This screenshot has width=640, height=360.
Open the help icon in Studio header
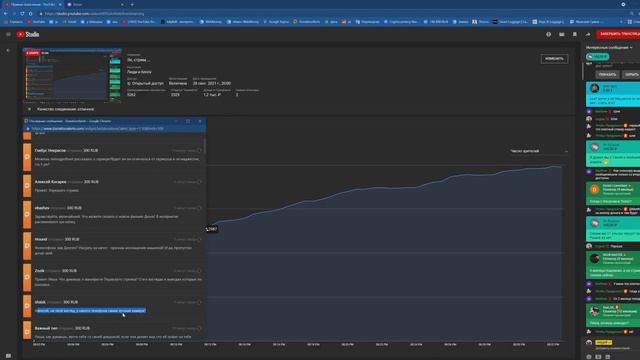coord(549,34)
